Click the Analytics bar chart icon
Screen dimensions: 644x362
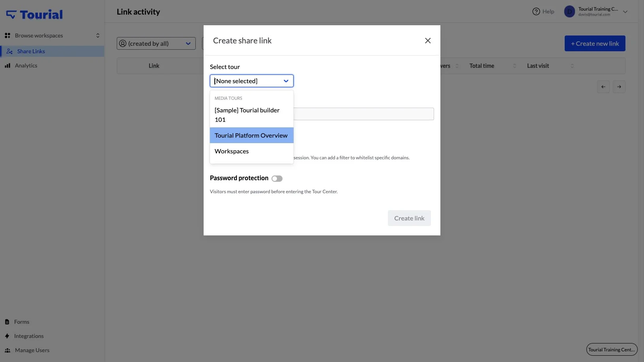tap(7, 65)
